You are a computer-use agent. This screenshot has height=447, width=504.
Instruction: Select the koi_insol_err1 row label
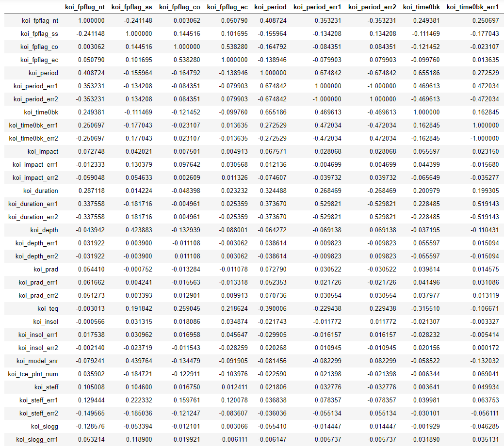(38, 335)
